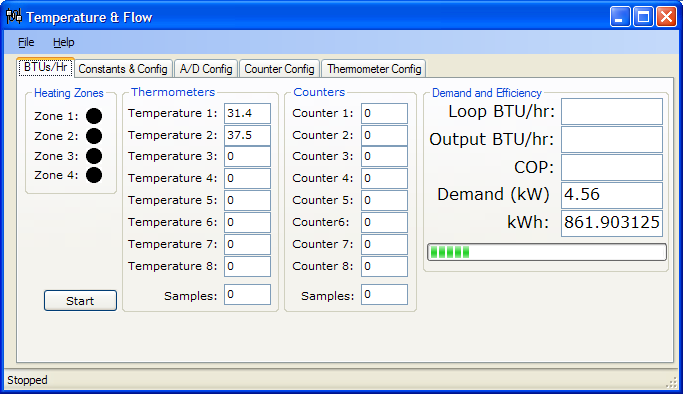Click the Demand (kW) field showing 4.56
Image resolution: width=683 pixels, height=394 pixels.
click(x=612, y=195)
